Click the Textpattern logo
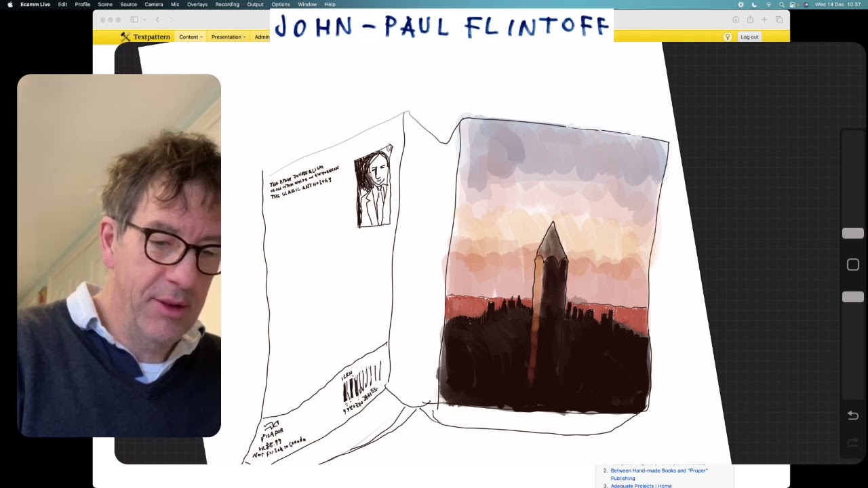The width and height of the screenshot is (868, 488). (x=145, y=37)
